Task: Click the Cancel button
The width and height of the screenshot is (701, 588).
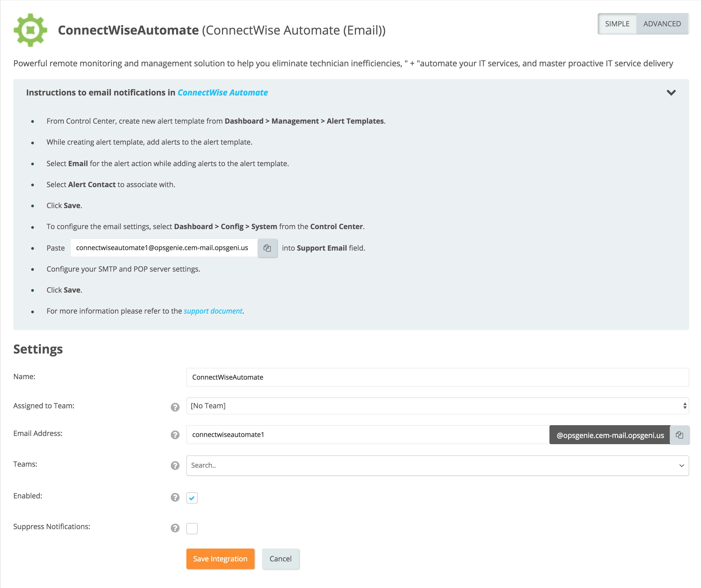Action: pyautogui.click(x=280, y=559)
